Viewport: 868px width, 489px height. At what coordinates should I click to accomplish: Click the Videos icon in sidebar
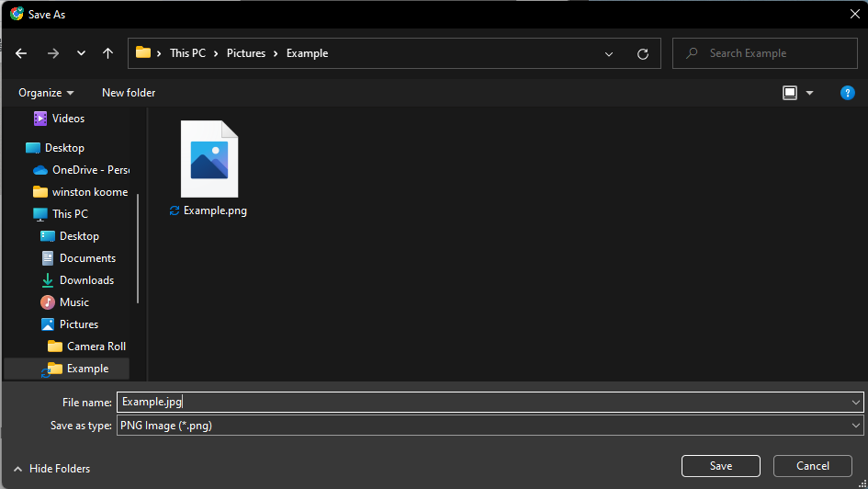coord(39,118)
